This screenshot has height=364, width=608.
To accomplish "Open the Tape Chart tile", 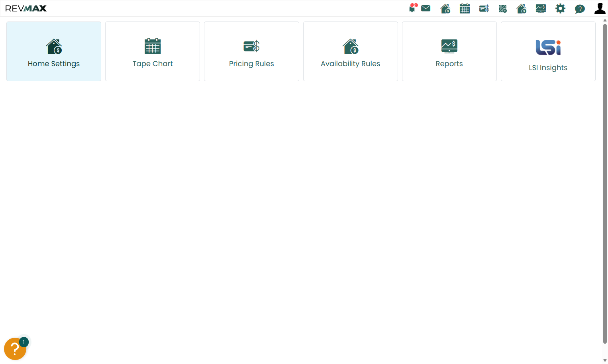I will 153,51.
